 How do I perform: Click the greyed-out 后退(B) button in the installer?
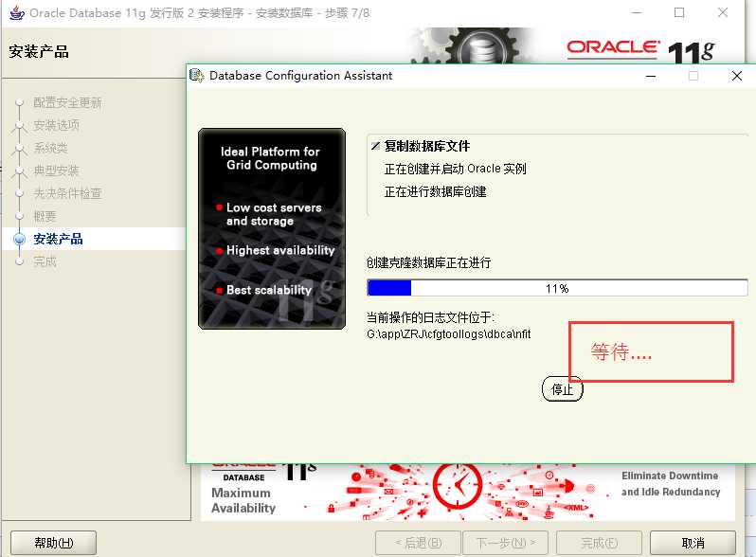pos(418,543)
